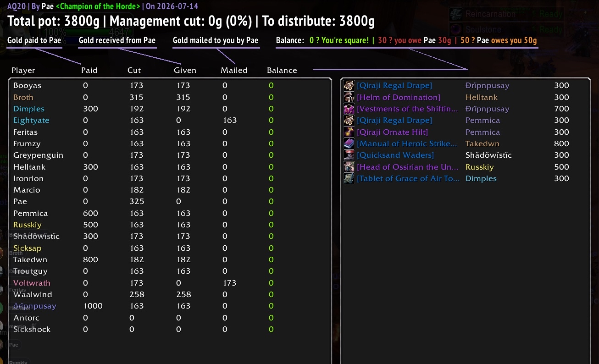
Task: Click the 'Gold received from Pae' legend label
Action: point(117,40)
